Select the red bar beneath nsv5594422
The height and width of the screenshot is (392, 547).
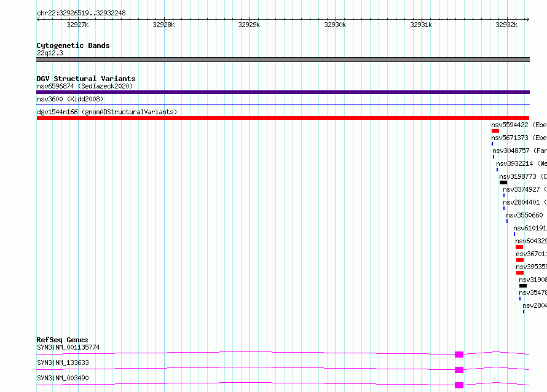[495, 131]
